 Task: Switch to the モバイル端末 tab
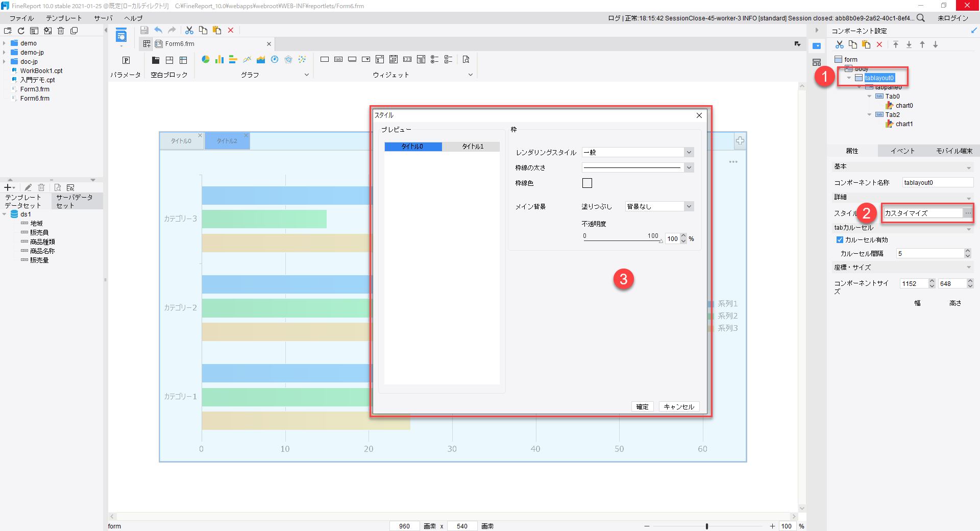pyautogui.click(x=954, y=151)
